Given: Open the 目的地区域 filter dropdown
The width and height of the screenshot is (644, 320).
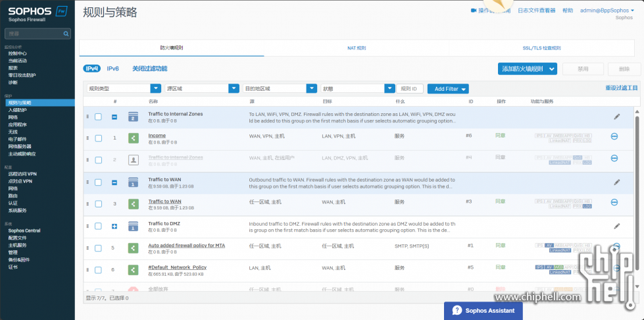Looking at the screenshot, I should [x=280, y=88].
